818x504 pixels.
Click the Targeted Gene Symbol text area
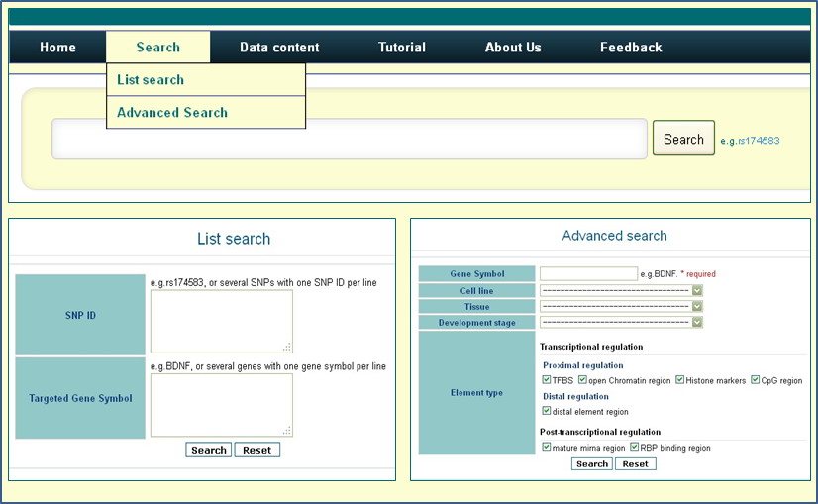tap(221, 405)
